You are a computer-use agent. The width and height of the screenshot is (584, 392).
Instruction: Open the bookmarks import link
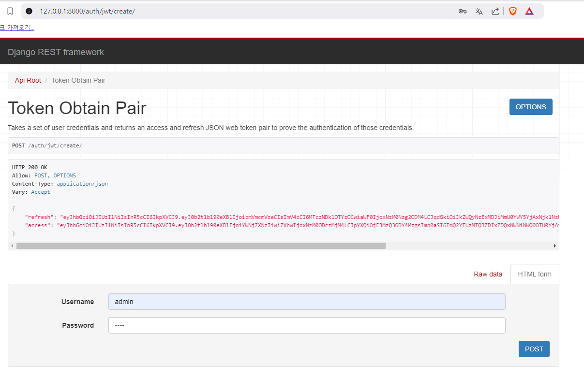coord(17,28)
